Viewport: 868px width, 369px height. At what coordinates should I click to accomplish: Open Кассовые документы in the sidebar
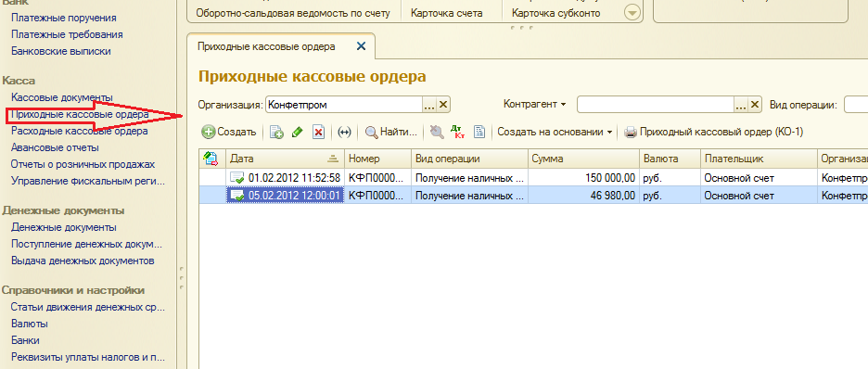62,98
